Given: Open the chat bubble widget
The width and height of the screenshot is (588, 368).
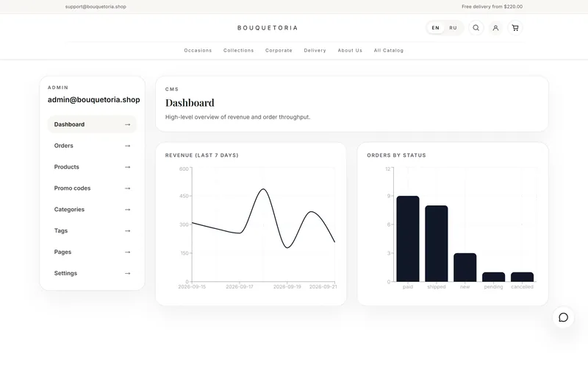Looking at the screenshot, I should pos(563,317).
